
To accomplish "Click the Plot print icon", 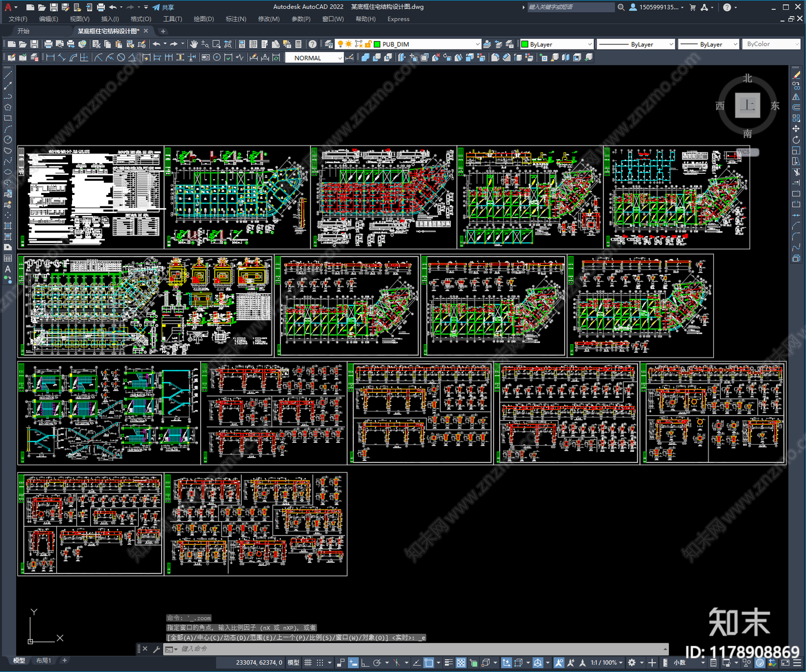I will [x=48, y=44].
